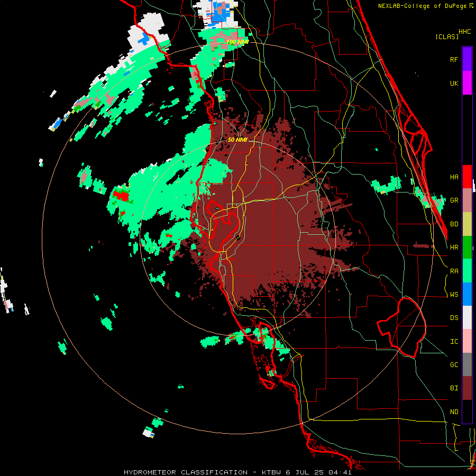Click the dusty pink GR legend swatch
Screen dimensions: 476x476
467,200
